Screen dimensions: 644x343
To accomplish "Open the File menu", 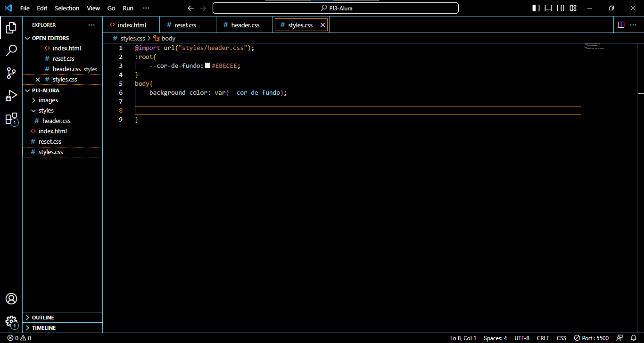I will (x=25, y=8).
